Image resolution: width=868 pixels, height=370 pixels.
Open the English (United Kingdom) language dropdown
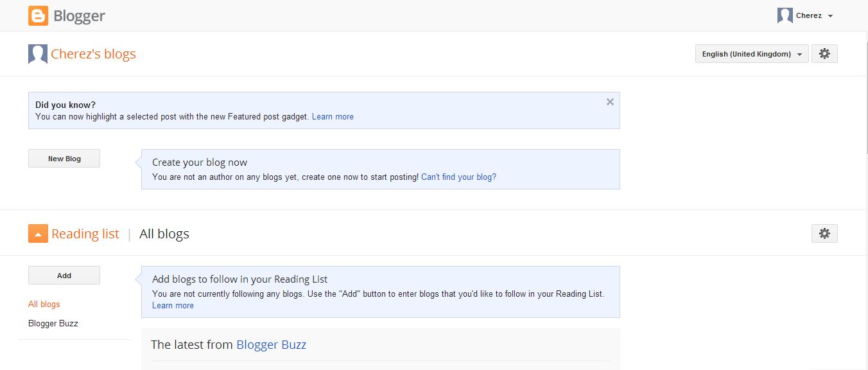pyautogui.click(x=751, y=54)
